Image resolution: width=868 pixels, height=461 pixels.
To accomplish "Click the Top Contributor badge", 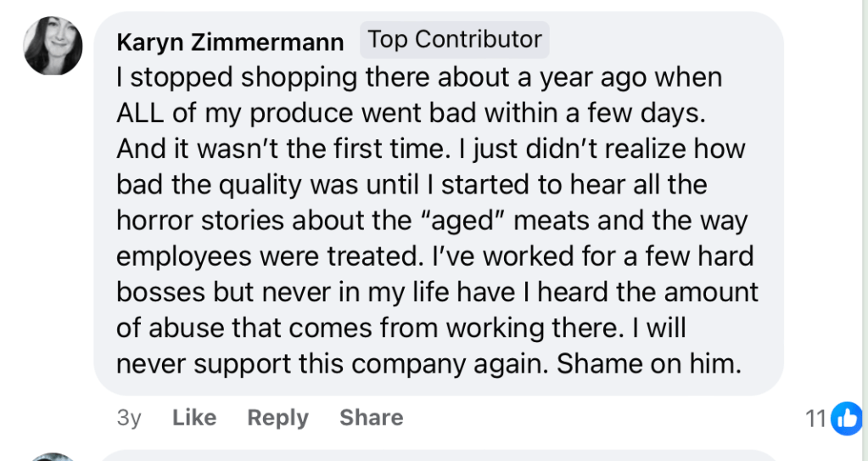I will 454,40.
